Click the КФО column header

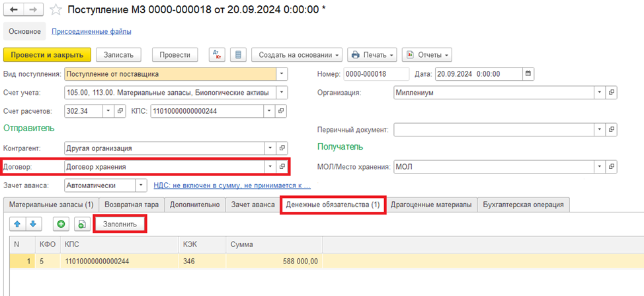tap(48, 244)
